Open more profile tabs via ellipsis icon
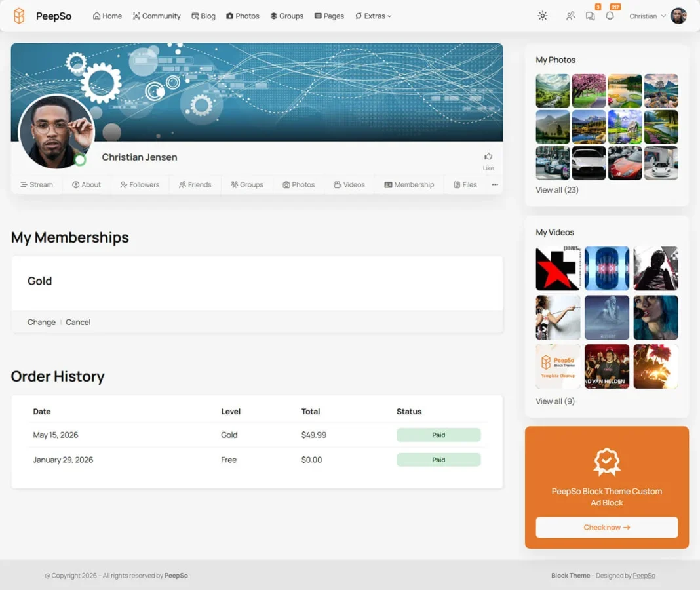The width and height of the screenshot is (700, 590). pyautogui.click(x=495, y=184)
